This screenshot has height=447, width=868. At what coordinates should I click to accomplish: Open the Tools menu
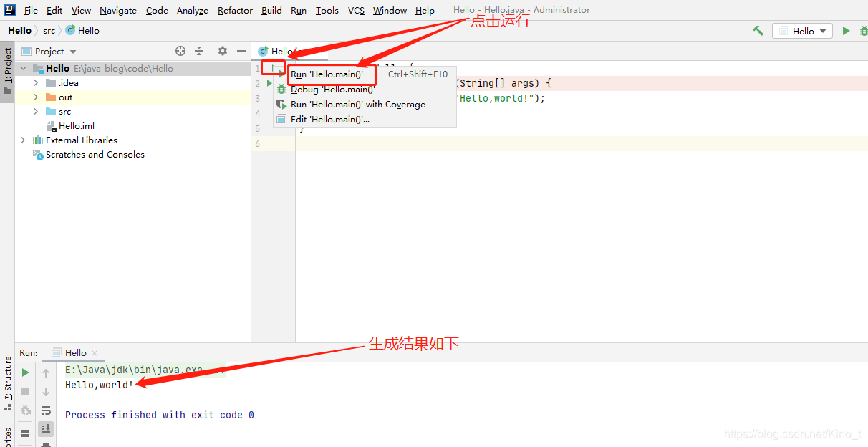(327, 11)
